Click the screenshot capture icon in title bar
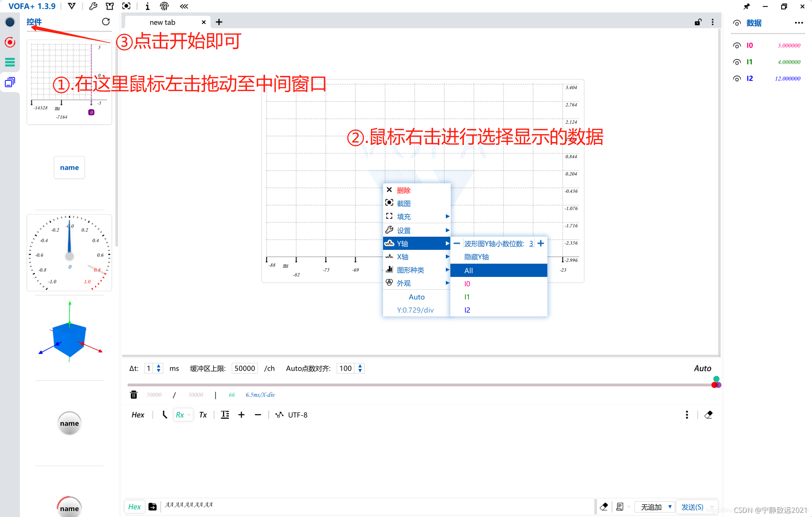Image resolution: width=812 pixels, height=517 pixels. (x=126, y=6)
